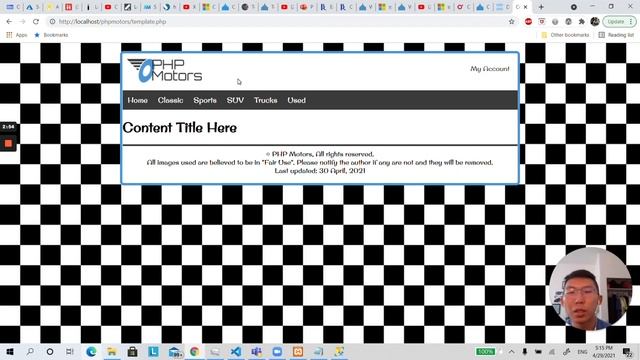The width and height of the screenshot is (640, 360).
Task: Open the Windows Start menu
Action: tap(10, 351)
